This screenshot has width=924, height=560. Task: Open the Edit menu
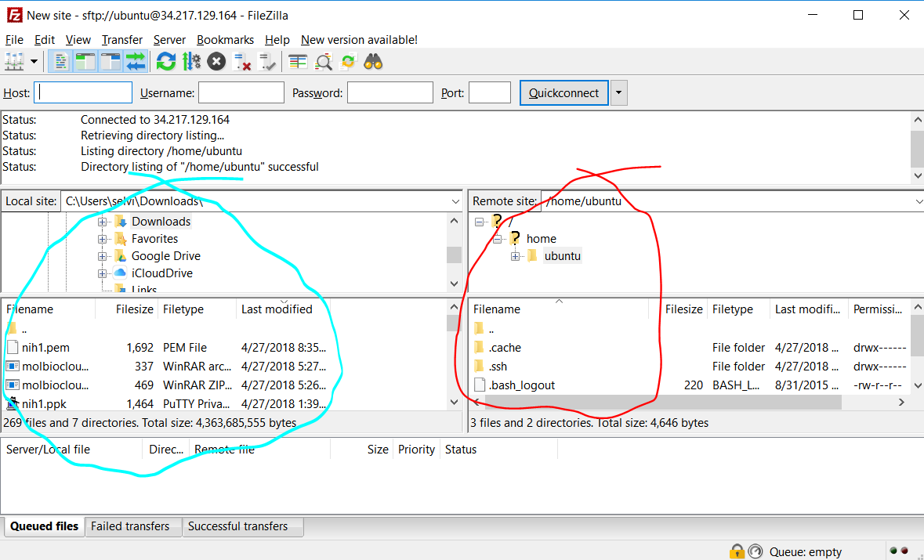tap(44, 39)
